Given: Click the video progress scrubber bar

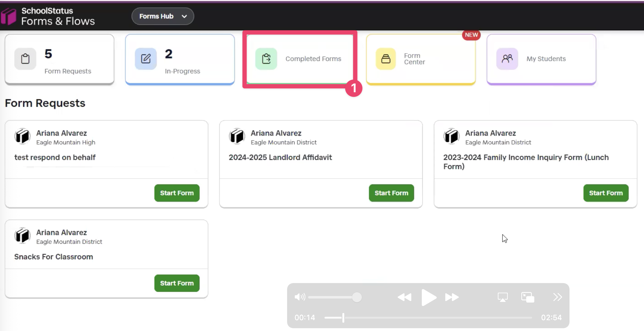Looking at the screenshot, I should (x=428, y=318).
